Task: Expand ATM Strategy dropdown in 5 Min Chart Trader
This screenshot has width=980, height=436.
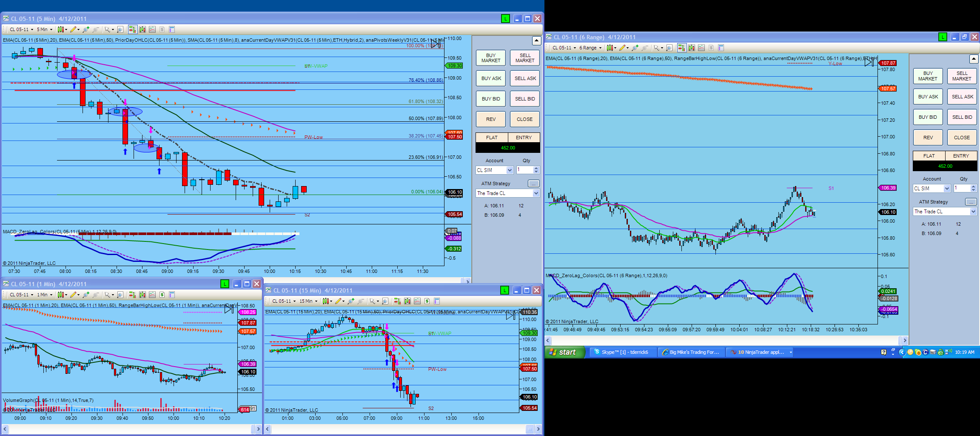Action: pos(536,193)
